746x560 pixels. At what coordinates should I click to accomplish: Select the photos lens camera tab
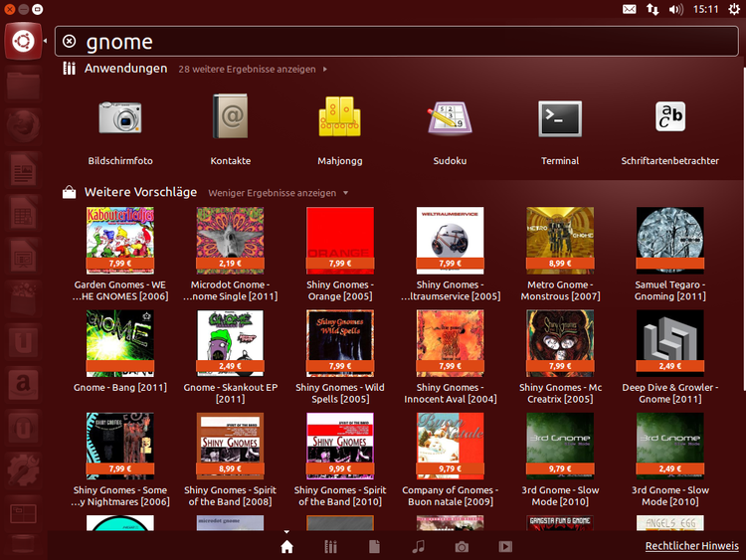(x=462, y=546)
